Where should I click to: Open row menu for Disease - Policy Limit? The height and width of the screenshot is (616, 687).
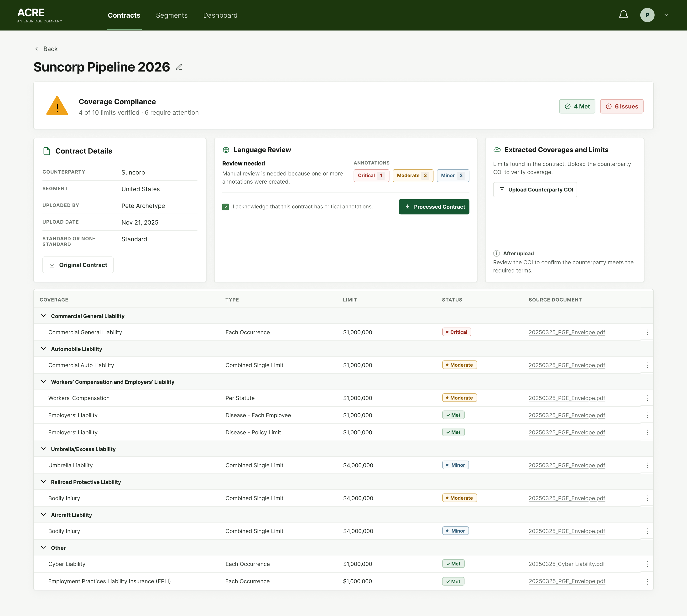tap(647, 432)
